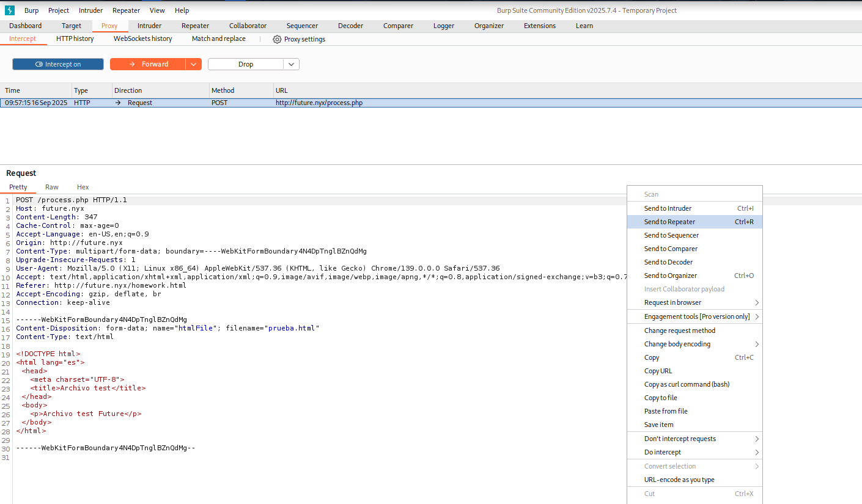
Task: Switch to the HTTP history tab
Action: pyautogui.click(x=75, y=38)
